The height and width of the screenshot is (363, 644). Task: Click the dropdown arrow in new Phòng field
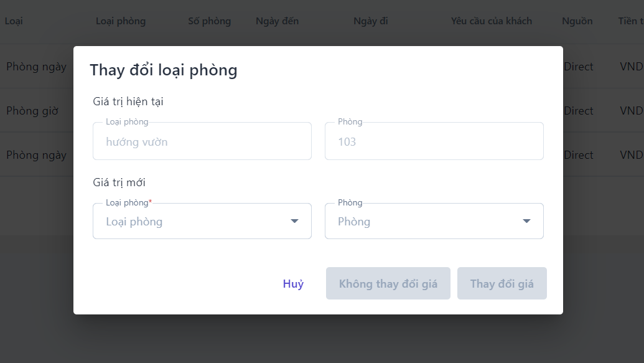(x=526, y=222)
